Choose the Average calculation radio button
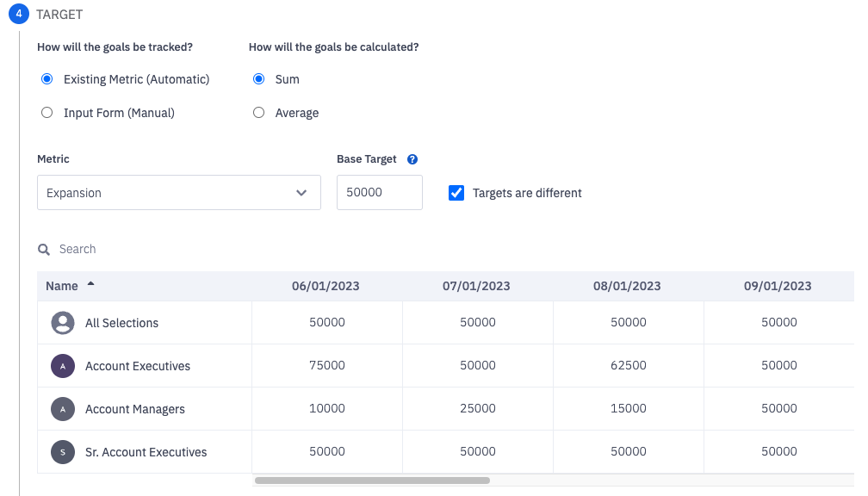Viewport: 868px width, 496px height. (258, 113)
